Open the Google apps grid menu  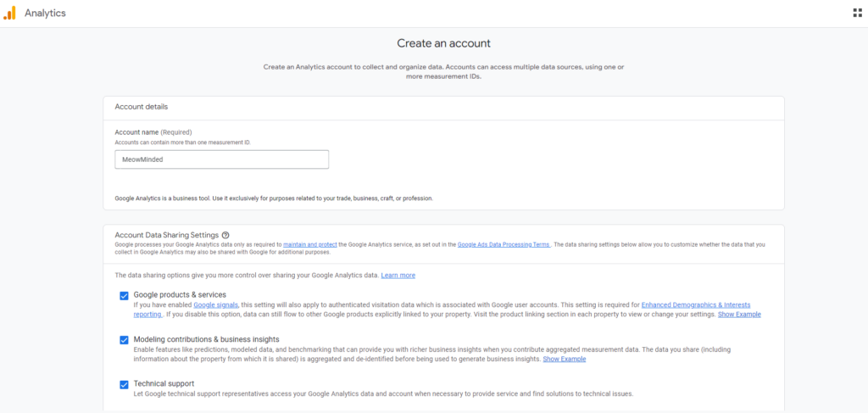pyautogui.click(x=856, y=13)
